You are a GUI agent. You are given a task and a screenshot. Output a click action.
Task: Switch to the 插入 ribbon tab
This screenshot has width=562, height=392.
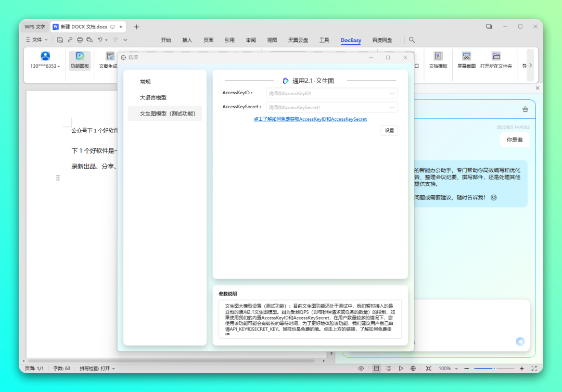187,40
